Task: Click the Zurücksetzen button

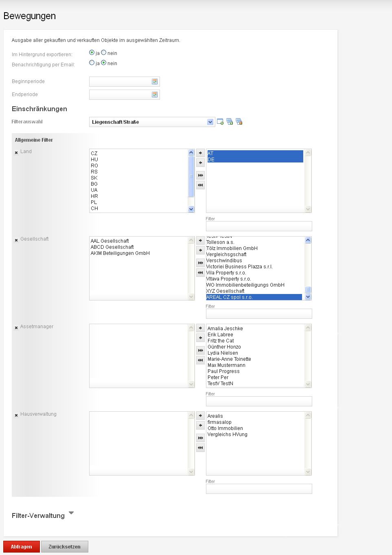Action: pos(64,547)
